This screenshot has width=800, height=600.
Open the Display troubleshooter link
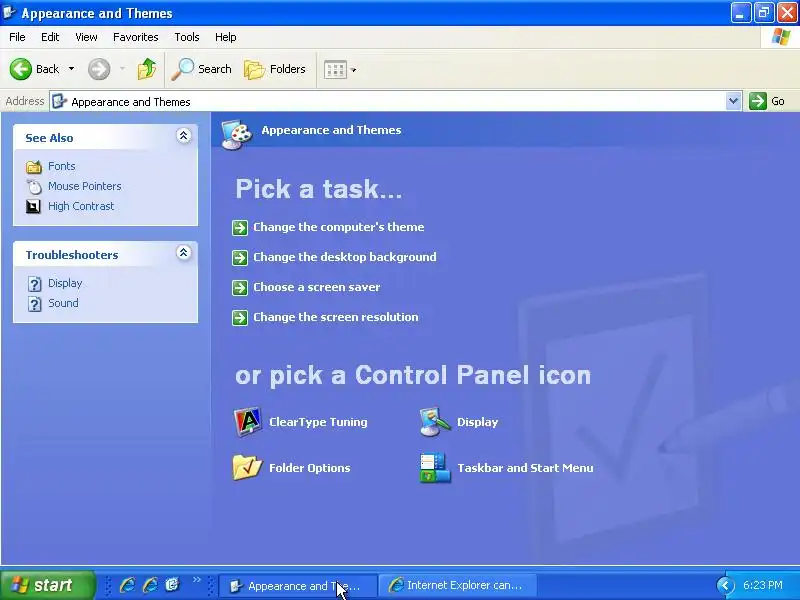point(65,283)
